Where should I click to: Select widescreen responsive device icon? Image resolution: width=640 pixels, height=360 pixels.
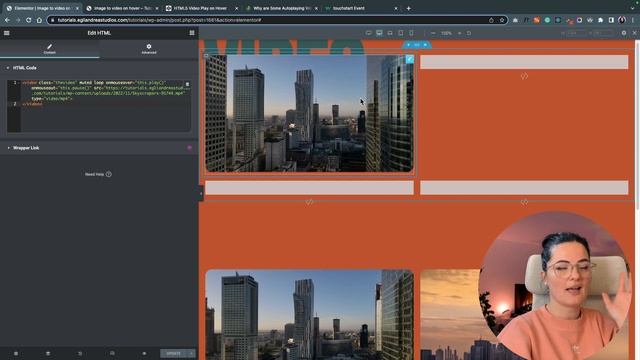coord(369,33)
